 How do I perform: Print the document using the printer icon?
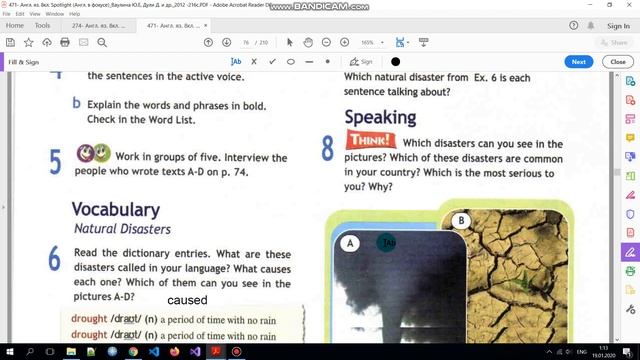pos(65,42)
